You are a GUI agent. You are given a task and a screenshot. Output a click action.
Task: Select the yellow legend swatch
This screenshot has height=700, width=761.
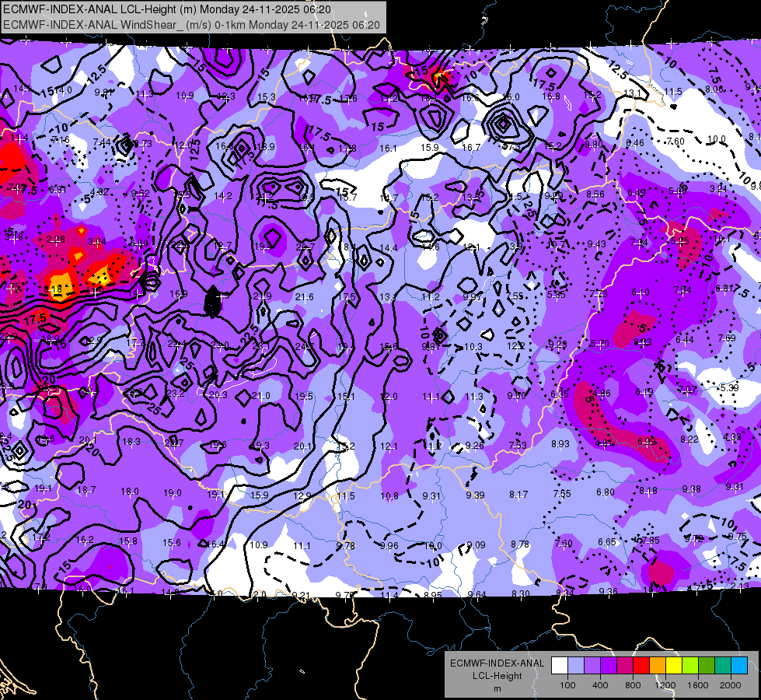tap(674, 666)
